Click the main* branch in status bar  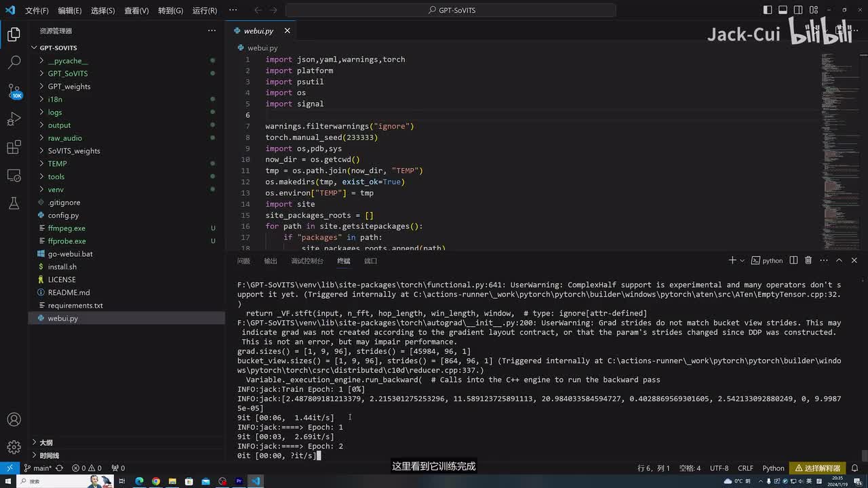[x=39, y=468]
